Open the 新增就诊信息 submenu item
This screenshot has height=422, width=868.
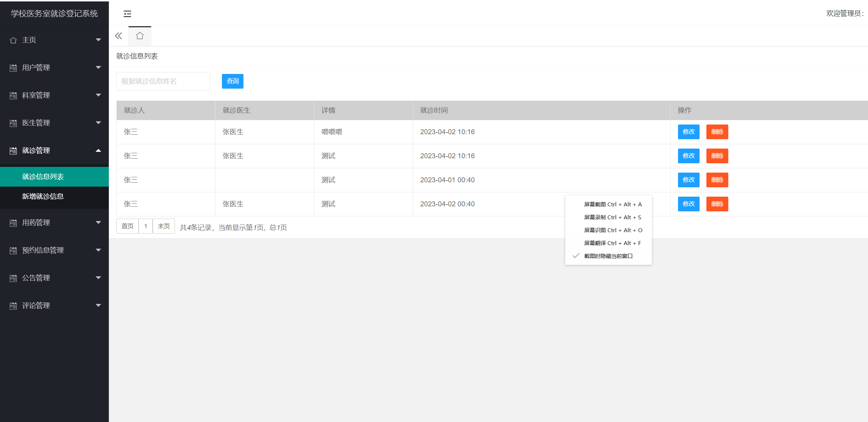point(43,196)
